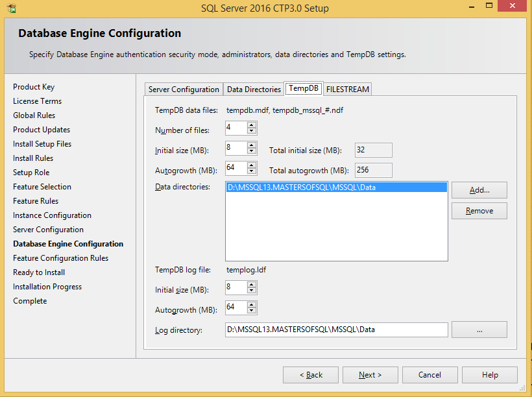Screen dimensions: 532x397
Task: Click Global Rules step in sidebar
Action: [x=34, y=115]
